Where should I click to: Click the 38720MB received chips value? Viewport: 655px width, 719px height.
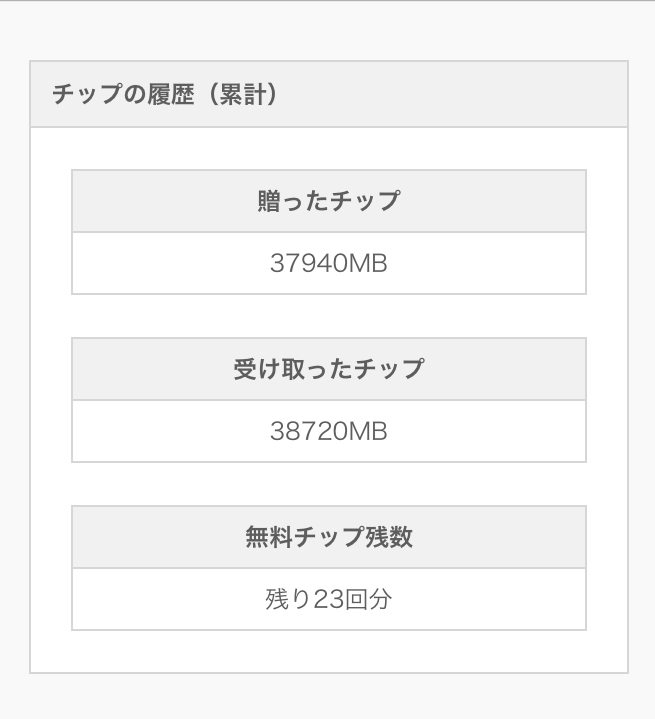328,432
